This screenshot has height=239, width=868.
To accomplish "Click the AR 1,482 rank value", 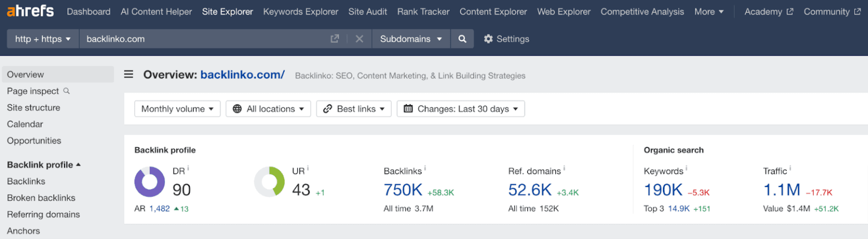I will (159, 208).
